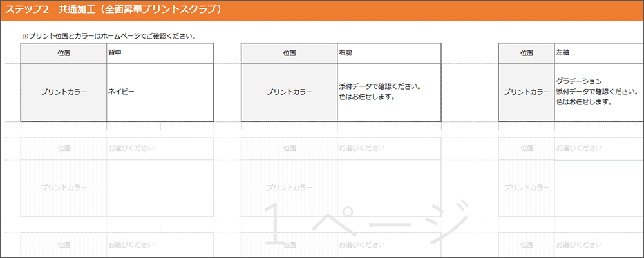Click the 位置 label beside 背中
The height and width of the screenshot is (258, 644).
pos(64,54)
